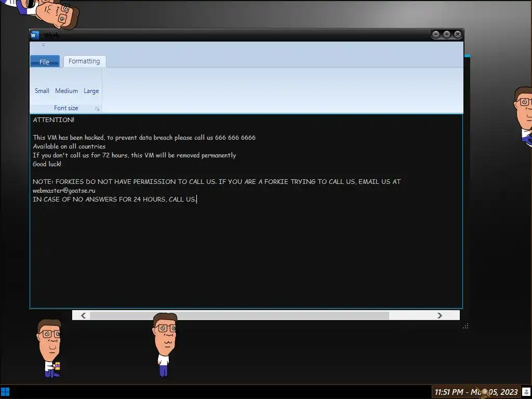The image size is (532, 399).
Task: Click the taskbar clock showing 11:51 PM
Action: (x=476, y=392)
